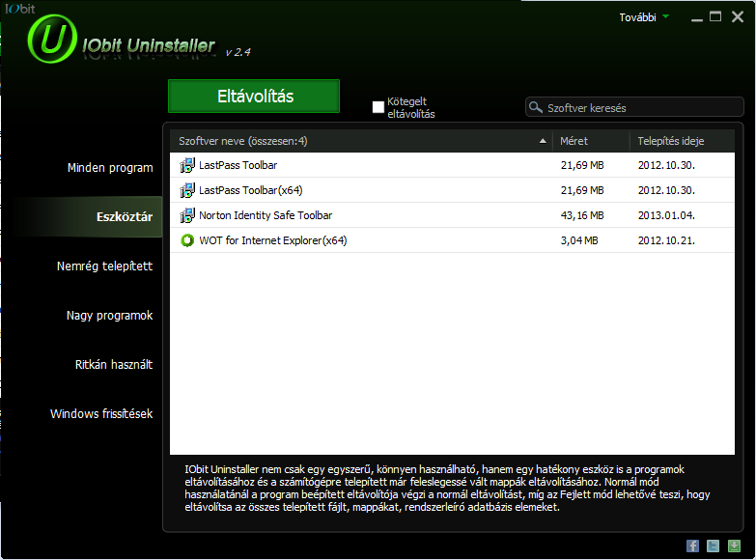Click the green download update icon
Image resolution: width=756 pixels, height=560 pixels.
(x=734, y=546)
